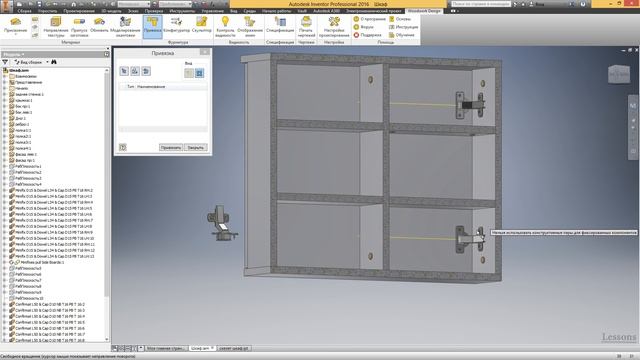Click Направление текстуры ribbon tool
Image resolution: width=640 pixels, height=360 pixels.
coord(56,27)
